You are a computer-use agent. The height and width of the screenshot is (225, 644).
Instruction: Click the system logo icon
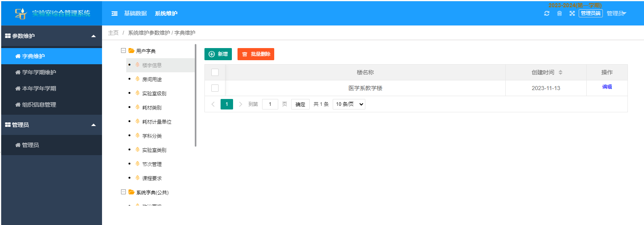click(21, 13)
